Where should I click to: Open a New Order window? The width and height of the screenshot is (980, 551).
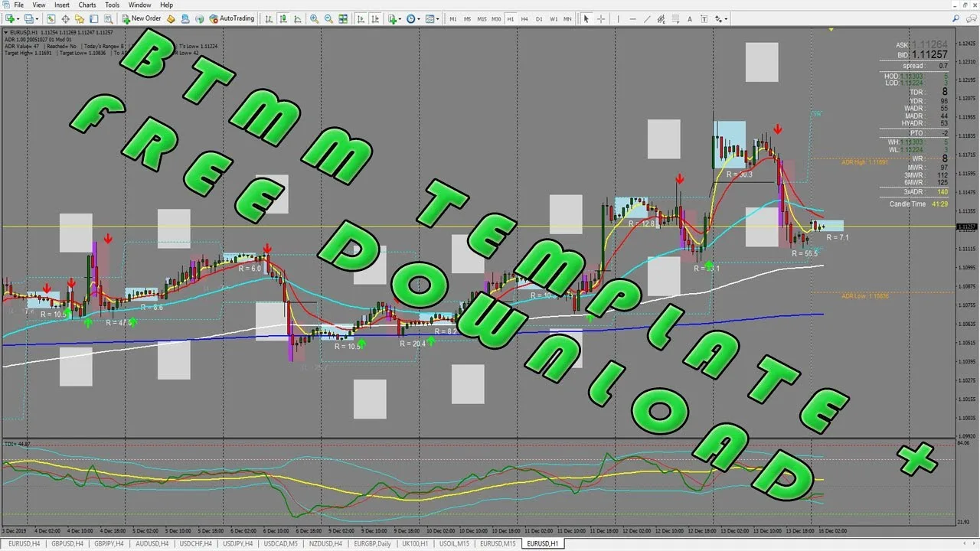pyautogui.click(x=142, y=18)
